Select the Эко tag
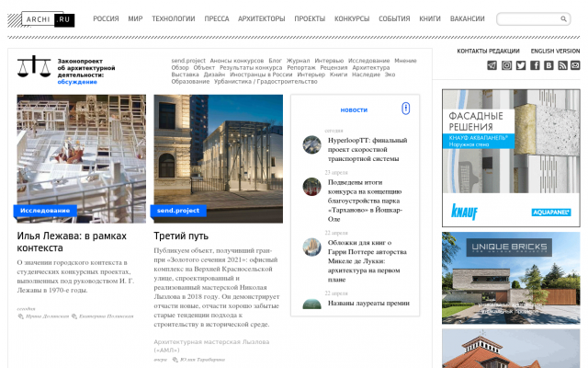 click(390, 75)
